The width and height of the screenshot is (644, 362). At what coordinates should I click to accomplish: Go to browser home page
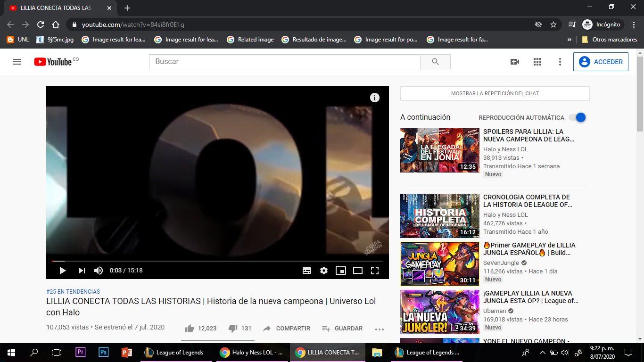(56, 25)
